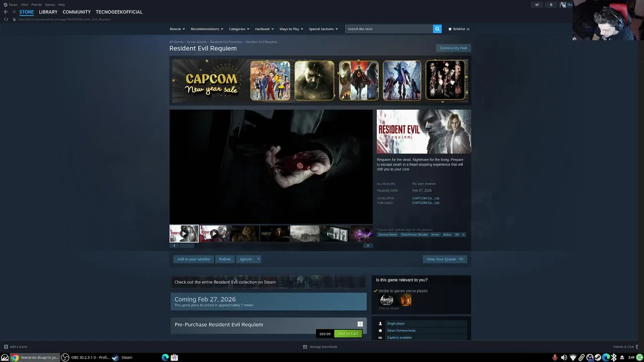
Task: Click the Windows platform icon on the purchase box
Action: [x=360, y=324]
